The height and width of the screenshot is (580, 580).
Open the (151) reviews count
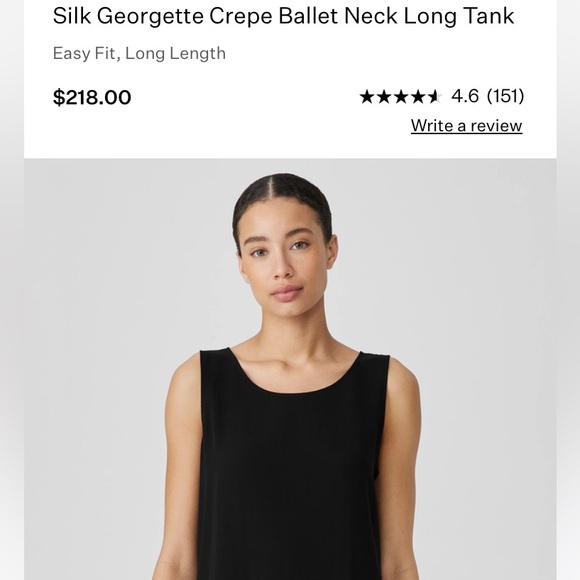point(505,96)
